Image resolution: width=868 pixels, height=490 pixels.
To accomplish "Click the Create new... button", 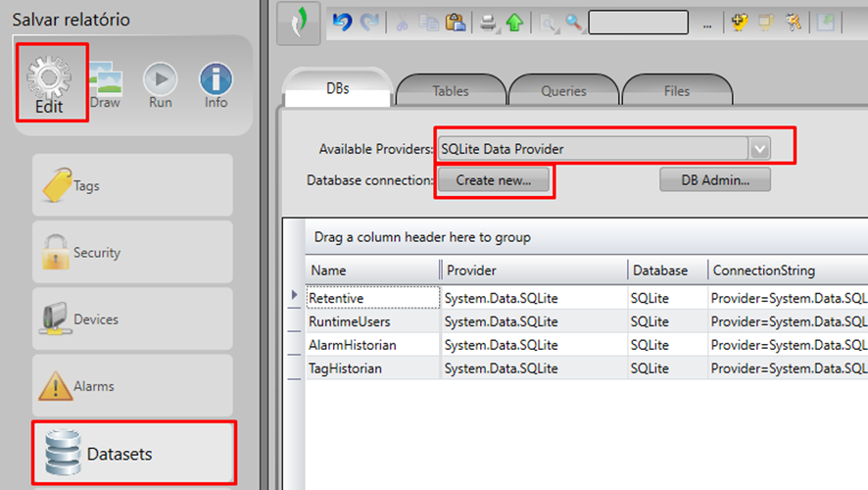I will click(494, 180).
